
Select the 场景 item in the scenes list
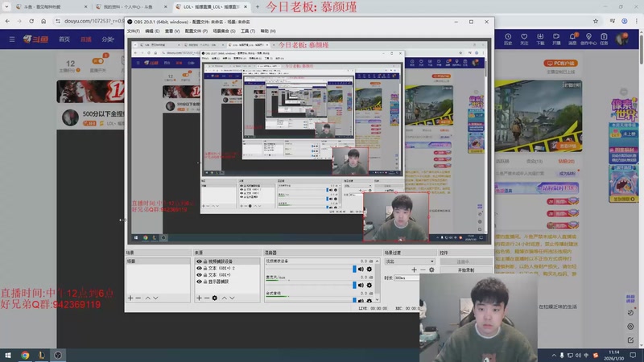(x=158, y=261)
